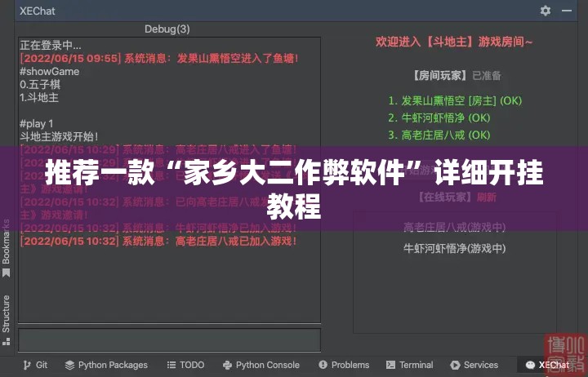588x377 pixels.
Task: Open the Services tool window
Action: tap(474, 365)
